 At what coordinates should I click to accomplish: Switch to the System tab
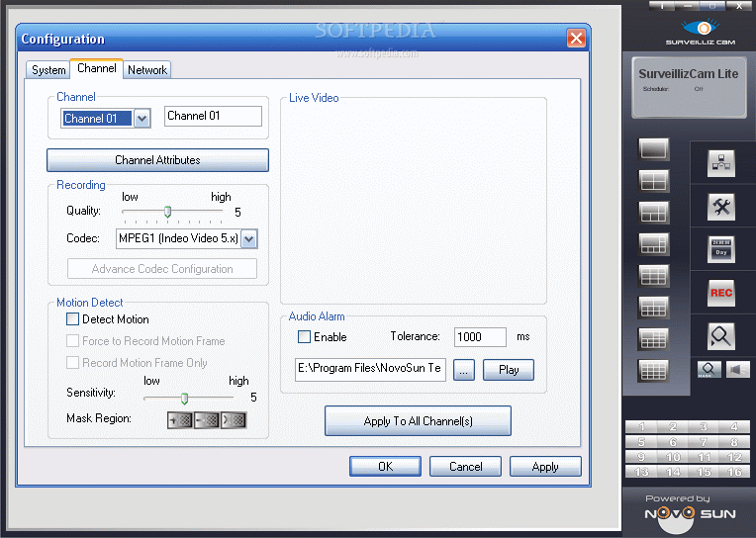coord(48,70)
